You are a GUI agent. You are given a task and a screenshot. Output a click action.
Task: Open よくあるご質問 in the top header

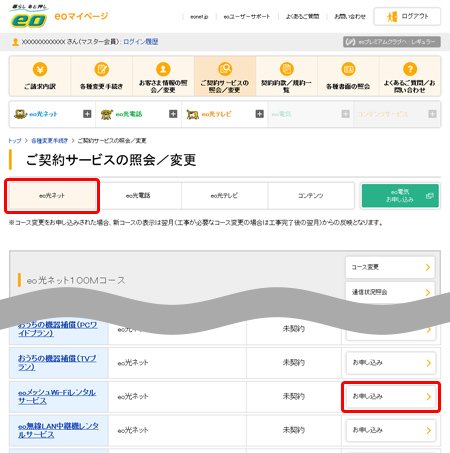click(302, 16)
